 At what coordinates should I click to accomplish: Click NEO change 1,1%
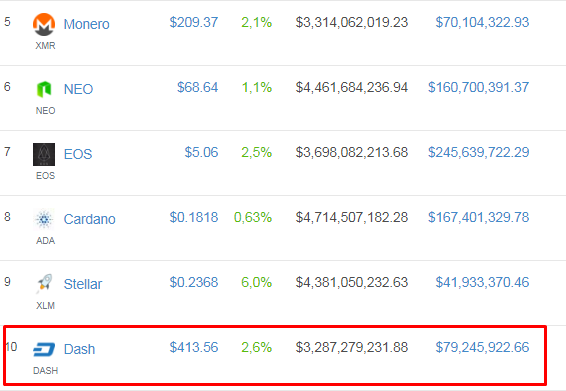(257, 87)
